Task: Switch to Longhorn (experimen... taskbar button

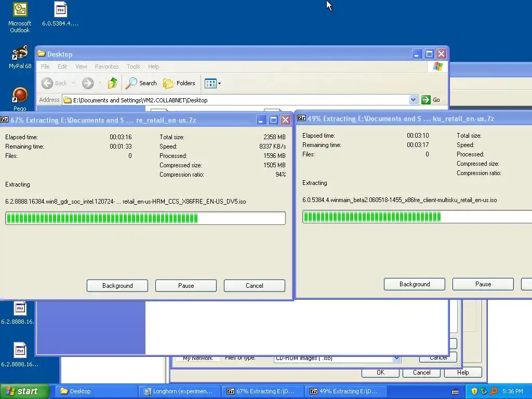Action: (x=179, y=391)
